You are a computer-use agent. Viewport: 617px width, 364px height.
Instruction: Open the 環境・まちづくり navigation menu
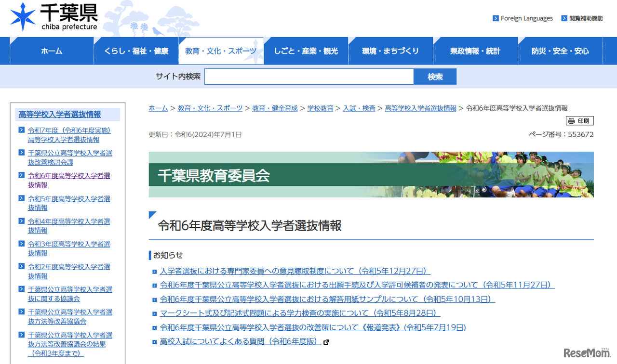point(390,51)
